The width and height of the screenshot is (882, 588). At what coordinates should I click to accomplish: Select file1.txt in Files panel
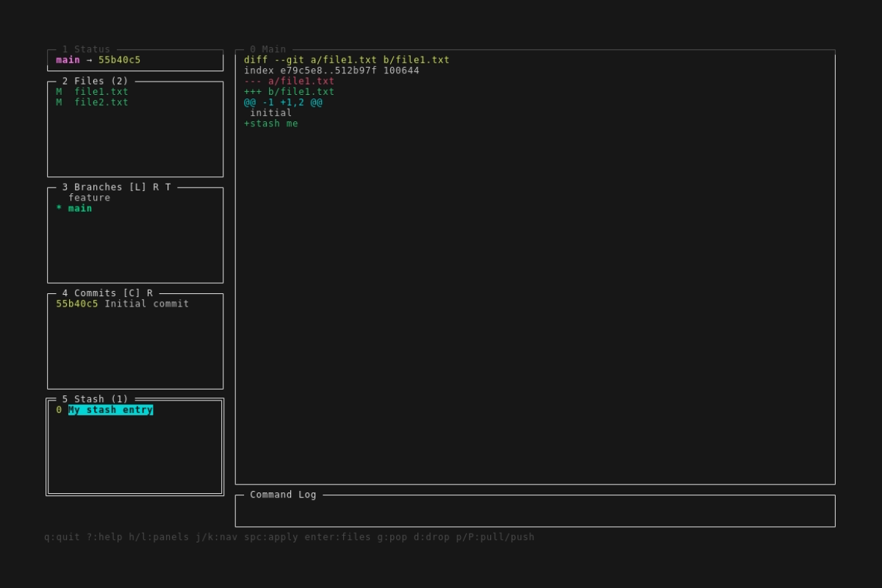tap(101, 92)
